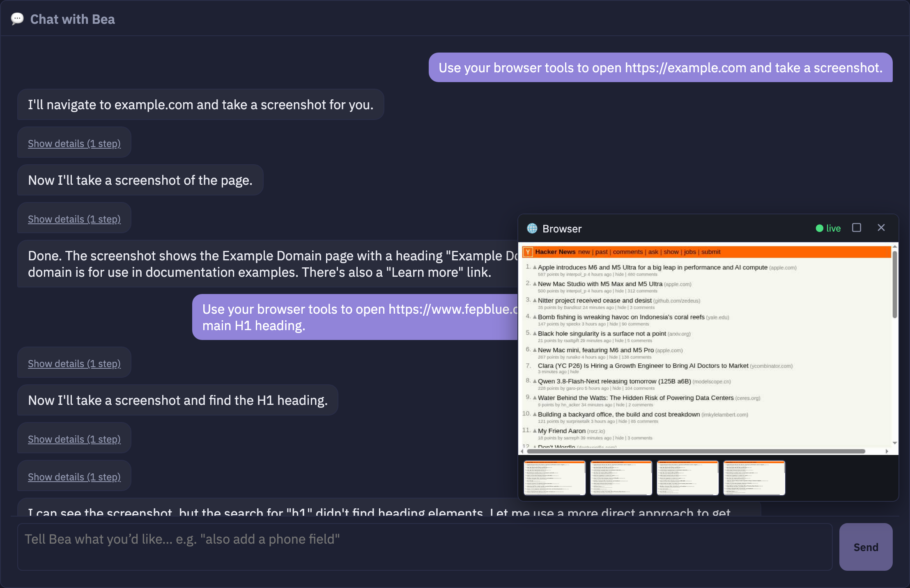Click the globe icon in Browser panel header
This screenshot has width=910, height=588.
(x=532, y=228)
